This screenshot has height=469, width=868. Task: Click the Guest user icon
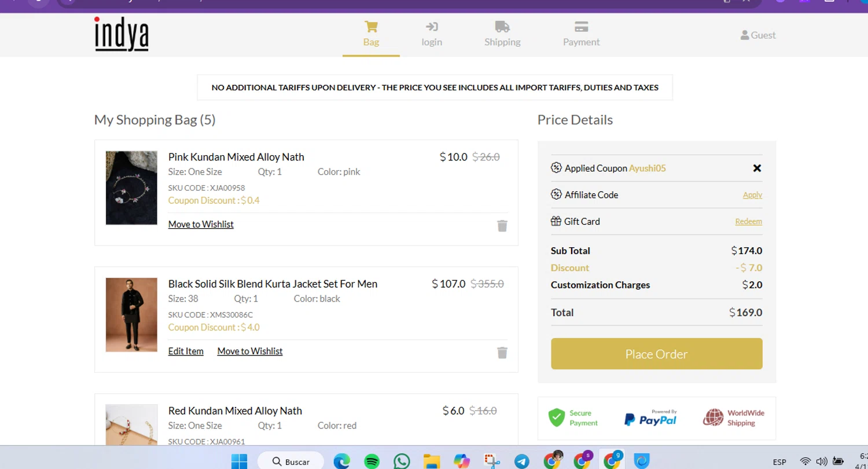tap(745, 35)
